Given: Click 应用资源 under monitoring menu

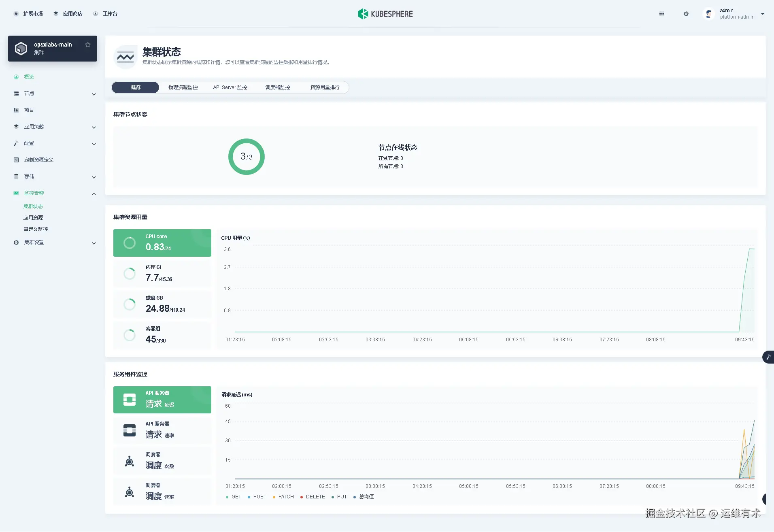Looking at the screenshot, I should [x=34, y=217].
